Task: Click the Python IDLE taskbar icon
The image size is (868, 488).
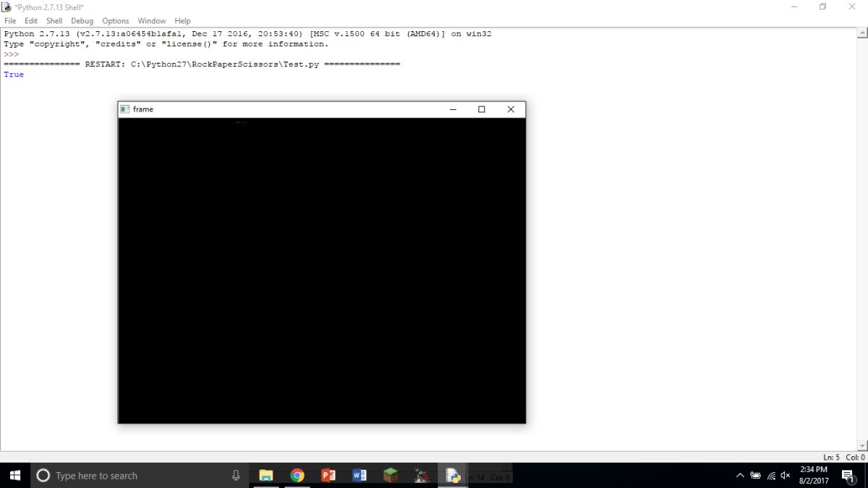Action: [453, 476]
